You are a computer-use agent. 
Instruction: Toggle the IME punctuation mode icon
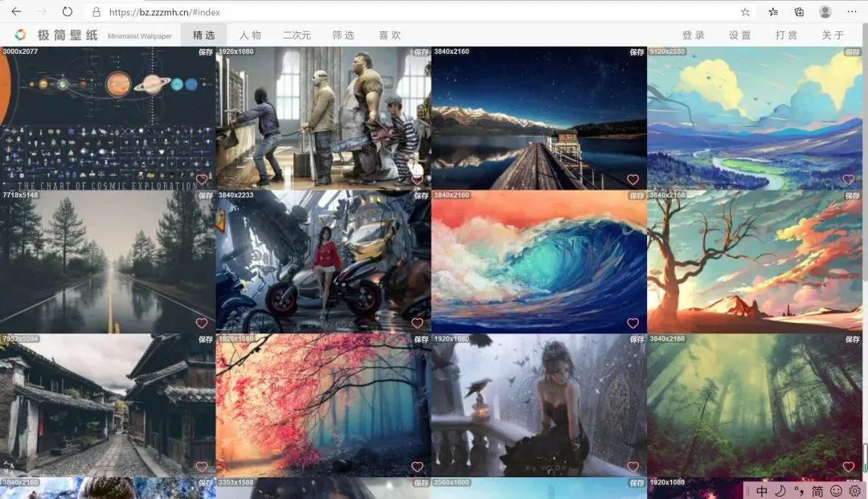799,491
